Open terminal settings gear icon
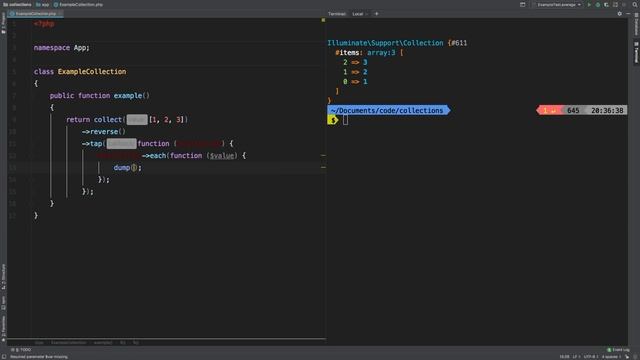The height and width of the screenshot is (360, 640). (x=620, y=13)
